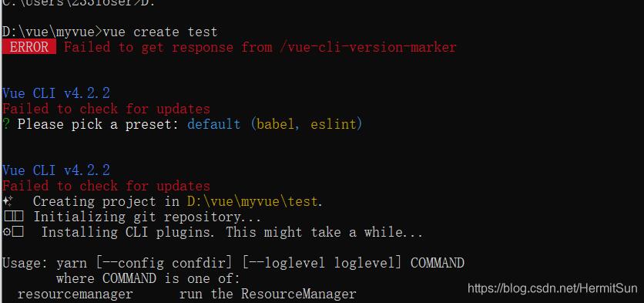The image size is (644, 303).
Task: Click the green question mark prompt
Action: coord(5,124)
